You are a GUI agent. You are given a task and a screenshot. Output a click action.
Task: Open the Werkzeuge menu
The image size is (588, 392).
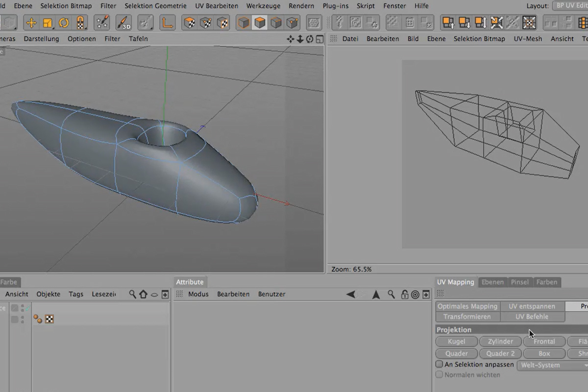(x=264, y=6)
